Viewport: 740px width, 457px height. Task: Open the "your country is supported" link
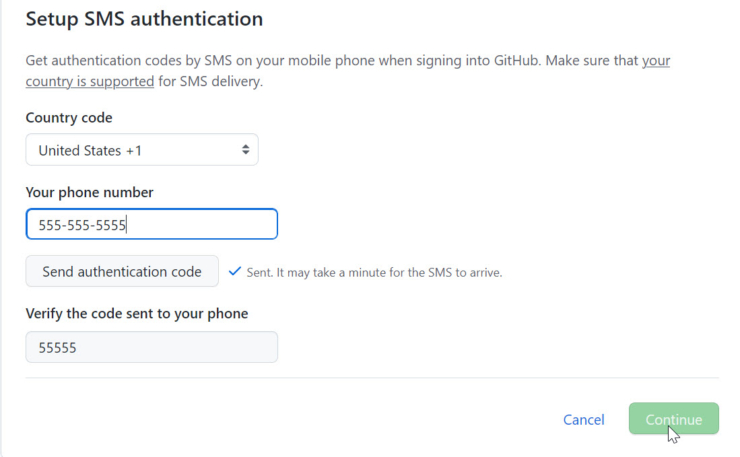(x=90, y=81)
